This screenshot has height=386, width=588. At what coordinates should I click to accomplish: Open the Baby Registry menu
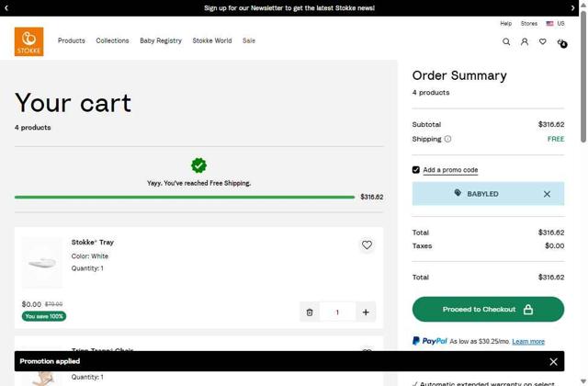(161, 40)
